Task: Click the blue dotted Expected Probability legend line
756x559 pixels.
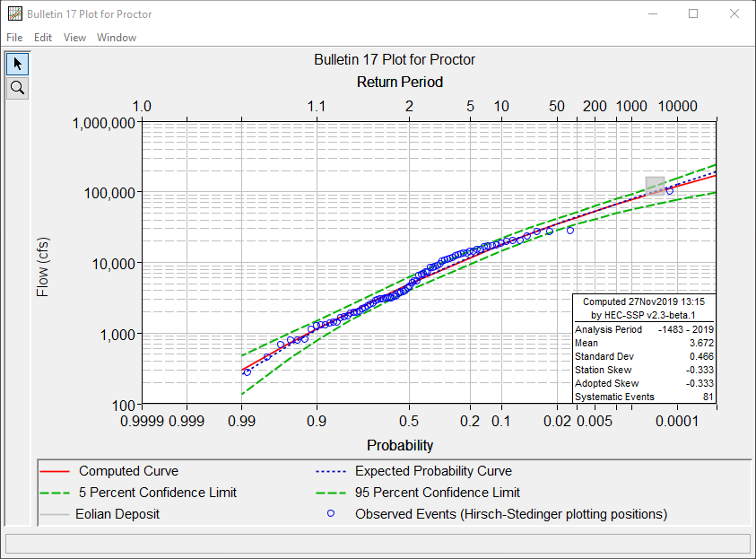Action: [x=331, y=471]
